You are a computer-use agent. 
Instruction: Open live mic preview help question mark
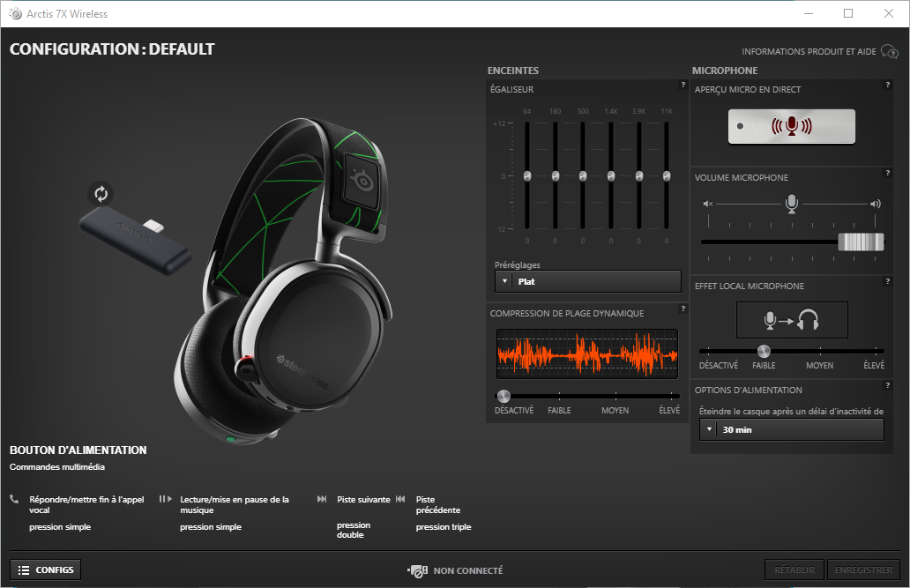point(887,85)
